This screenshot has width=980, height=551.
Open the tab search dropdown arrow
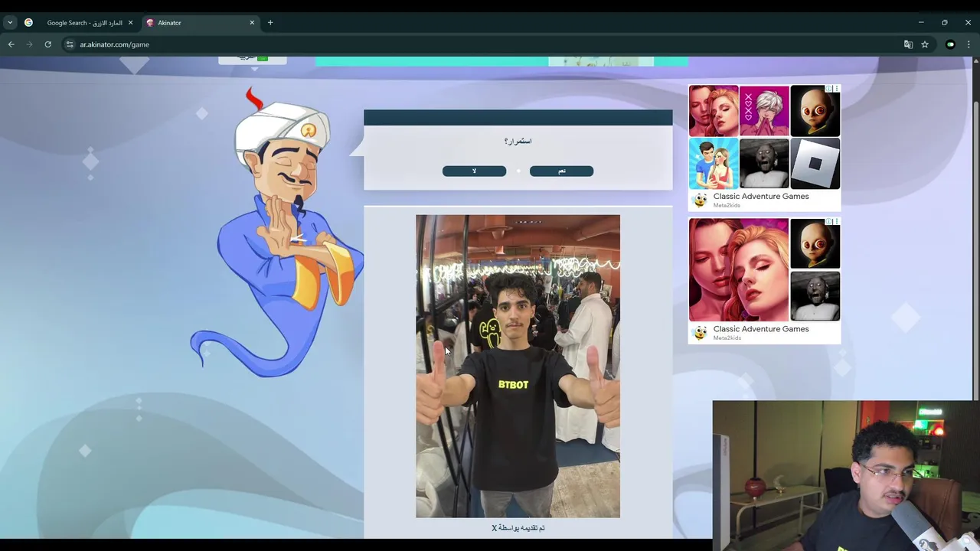coord(10,23)
